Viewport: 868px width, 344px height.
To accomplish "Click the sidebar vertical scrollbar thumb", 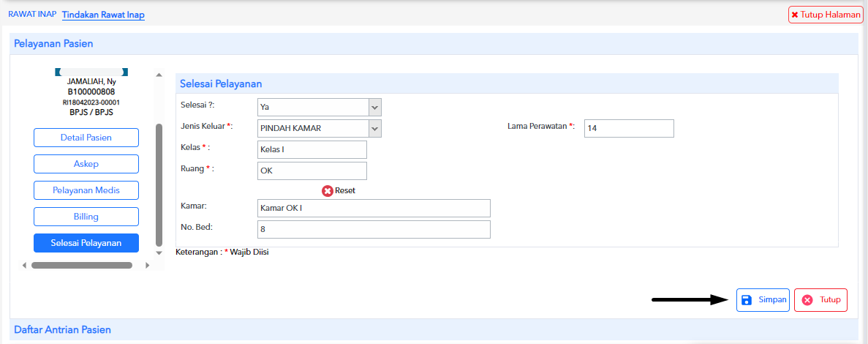I will [x=159, y=185].
